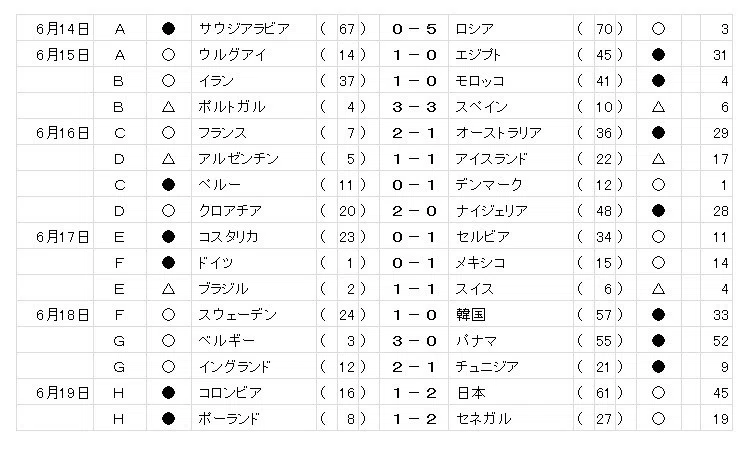Click the value 52 in the パナマ row
The height and width of the screenshot is (450, 749).
pos(720,341)
